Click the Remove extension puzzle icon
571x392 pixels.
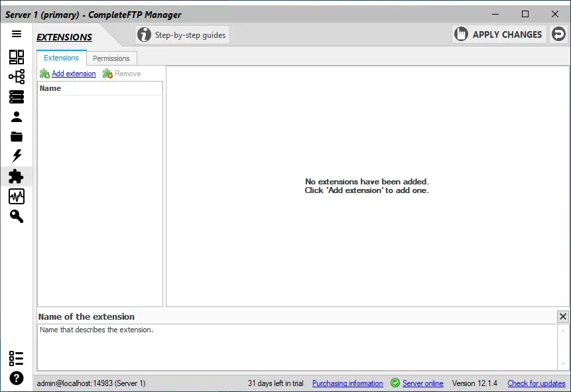(107, 74)
